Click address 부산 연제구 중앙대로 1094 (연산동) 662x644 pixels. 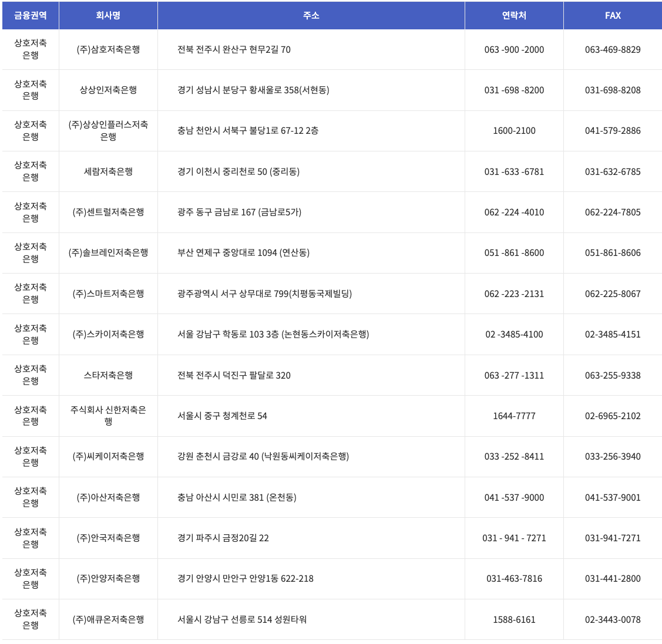coord(244,252)
